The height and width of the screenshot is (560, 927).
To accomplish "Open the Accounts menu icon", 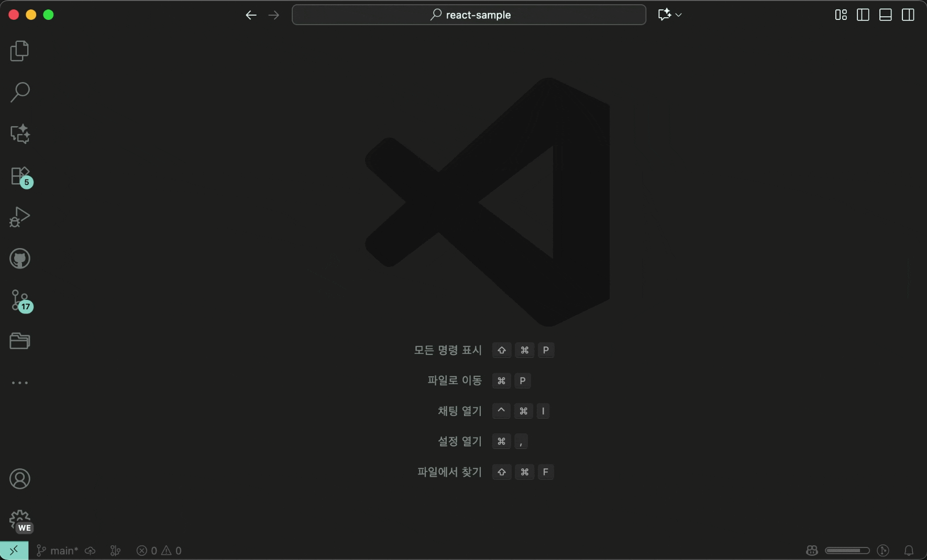I will tap(20, 479).
